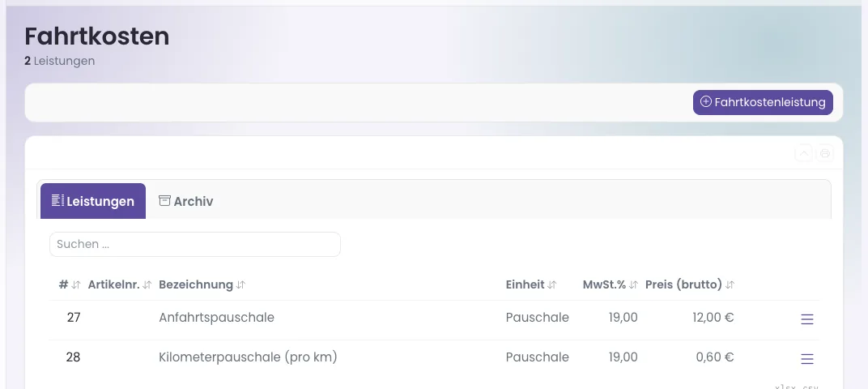Sort by Preis (brutto) column arrows
Viewport: 868px width, 389px height.
(730, 284)
